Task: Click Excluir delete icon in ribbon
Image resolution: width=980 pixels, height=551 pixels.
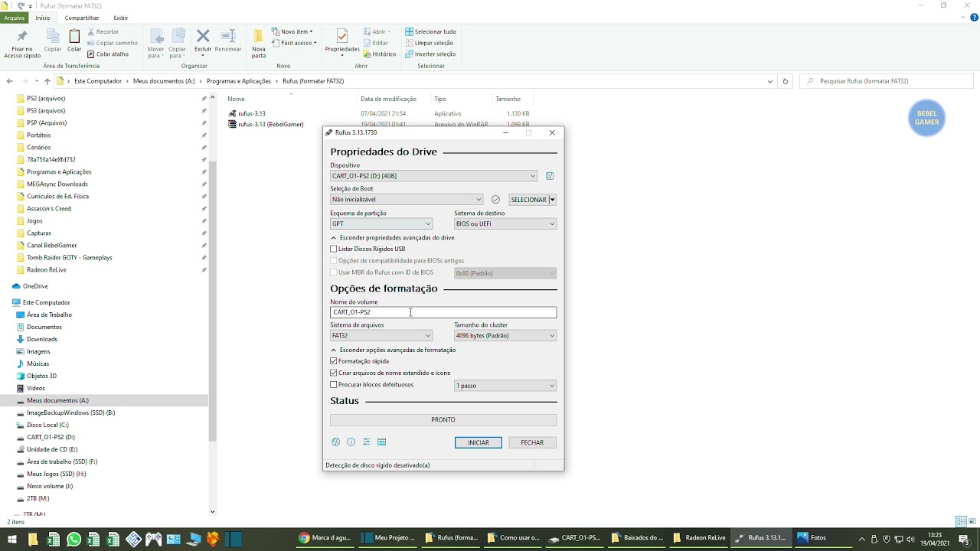Action: point(203,41)
